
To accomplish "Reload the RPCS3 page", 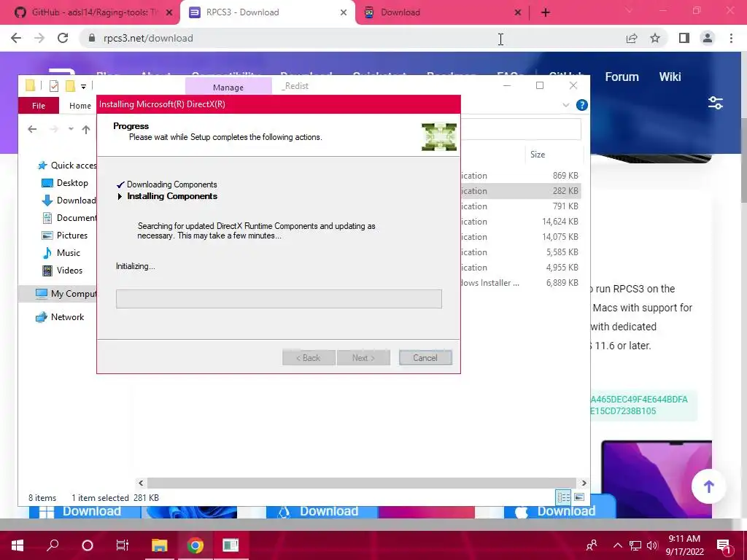I will click(63, 38).
